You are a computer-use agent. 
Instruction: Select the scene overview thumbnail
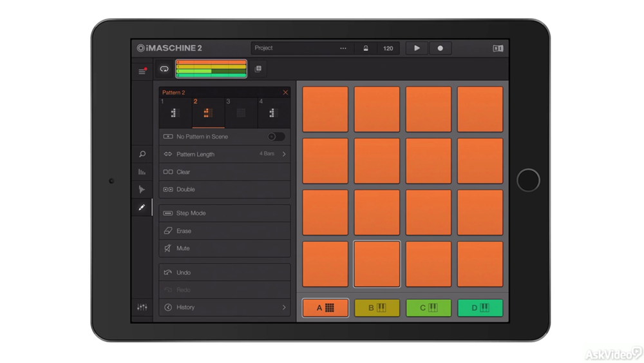coord(211,68)
